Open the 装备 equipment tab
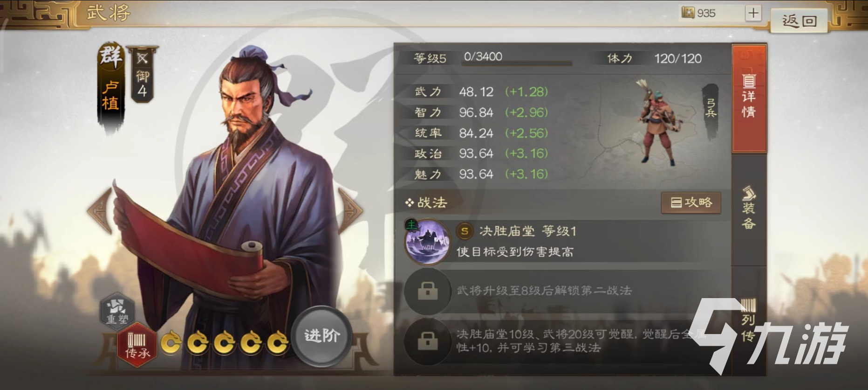This screenshot has width=868, height=390. (749, 209)
